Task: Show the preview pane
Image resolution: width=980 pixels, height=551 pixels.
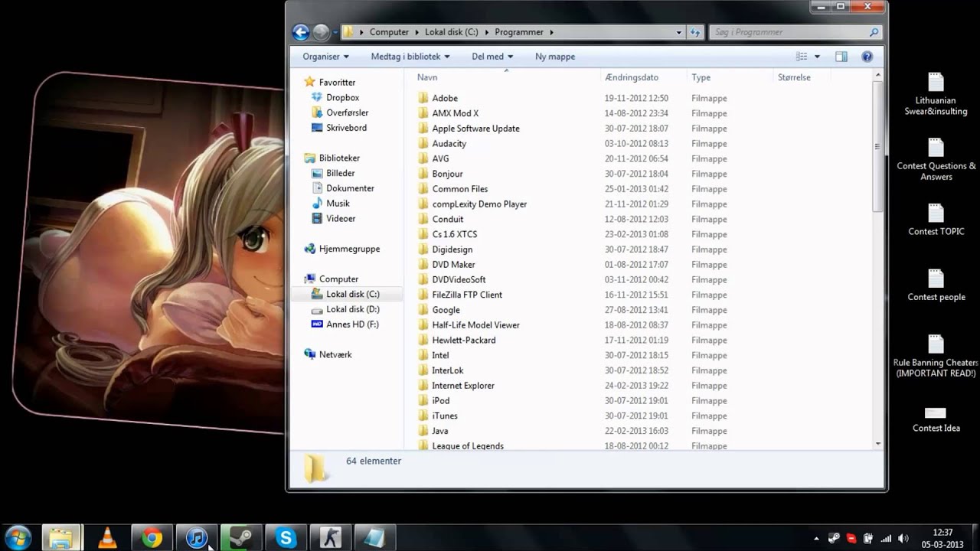Action: 841,57
